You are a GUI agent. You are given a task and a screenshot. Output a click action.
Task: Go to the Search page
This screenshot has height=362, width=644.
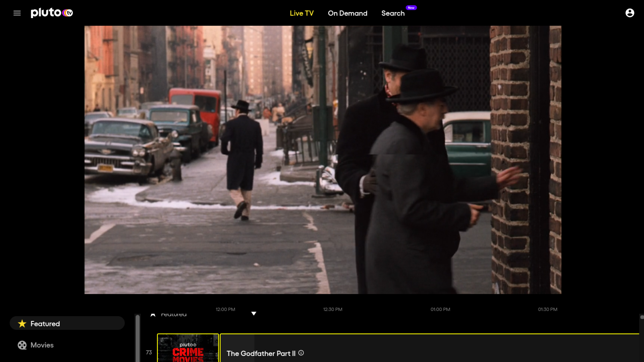(393, 13)
